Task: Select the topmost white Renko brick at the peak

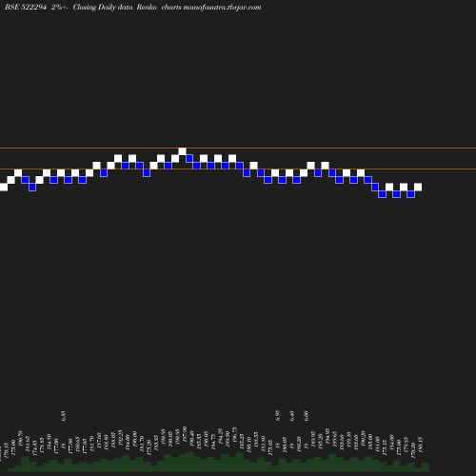Action: (x=182, y=151)
